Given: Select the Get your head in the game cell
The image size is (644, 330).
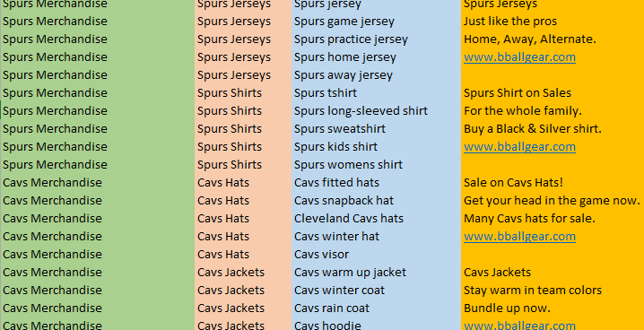Looking at the screenshot, I should click(553, 201).
